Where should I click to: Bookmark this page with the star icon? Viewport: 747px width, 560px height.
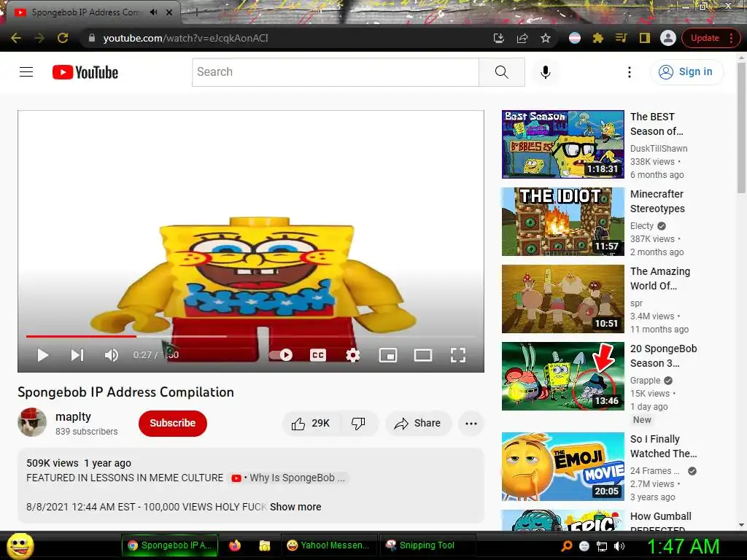546,38
